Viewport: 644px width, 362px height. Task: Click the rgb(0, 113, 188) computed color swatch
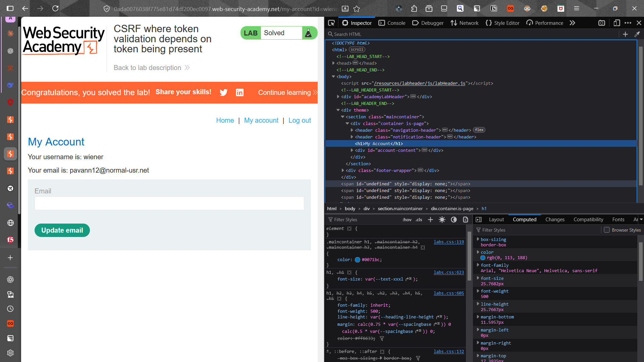[483, 258]
